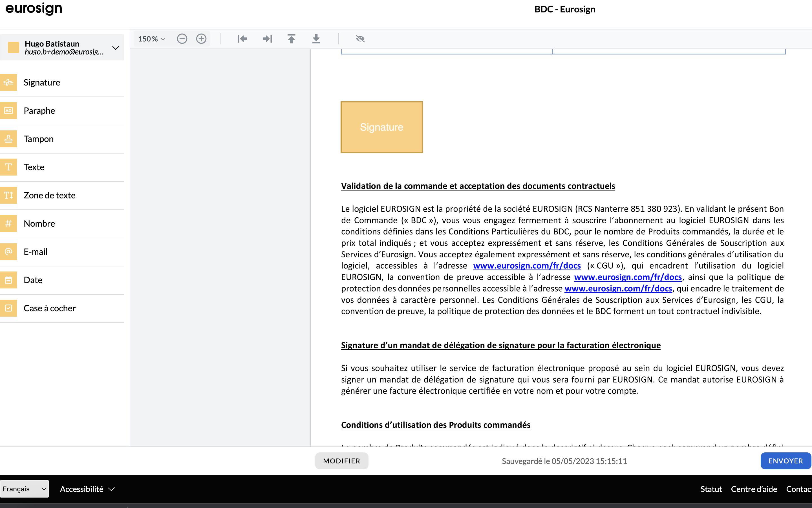This screenshot has width=812, height=508.
Task: Click the Signature field icon in sidebar
Action: point(8,82)
